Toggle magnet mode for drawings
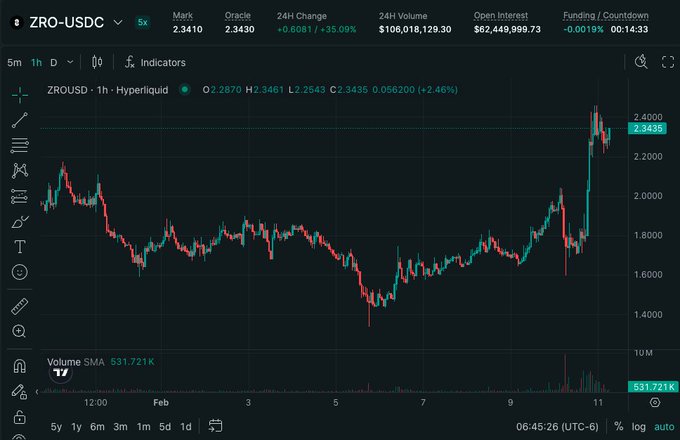 click(20, 365)
